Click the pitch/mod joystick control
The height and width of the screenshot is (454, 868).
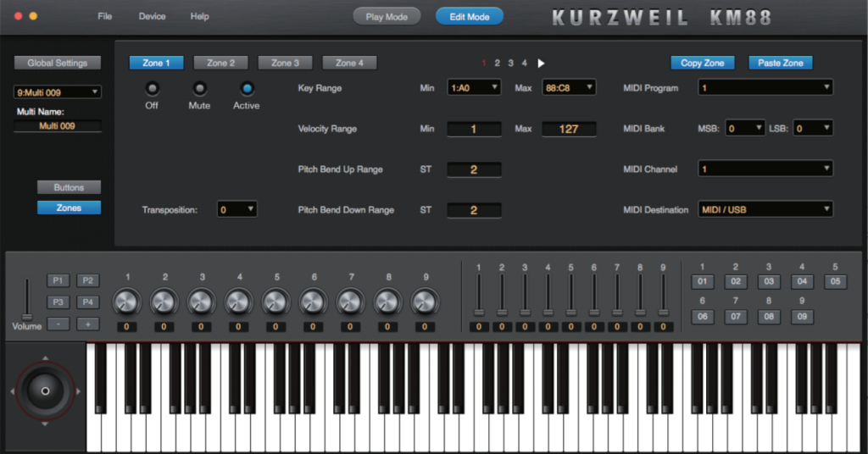(46, 391)
